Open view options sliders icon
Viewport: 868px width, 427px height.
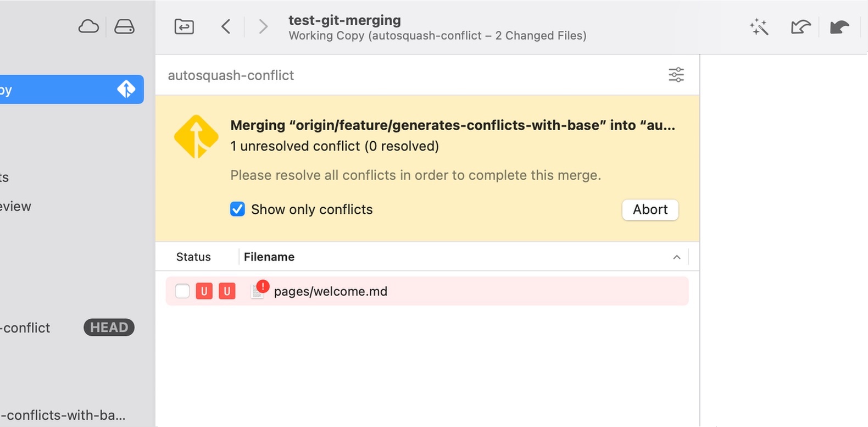pos(676,75)
